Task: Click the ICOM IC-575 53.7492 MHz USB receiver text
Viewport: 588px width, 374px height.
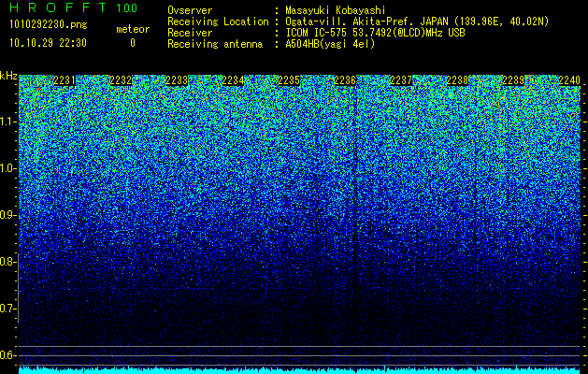Action: pos(375,33)
